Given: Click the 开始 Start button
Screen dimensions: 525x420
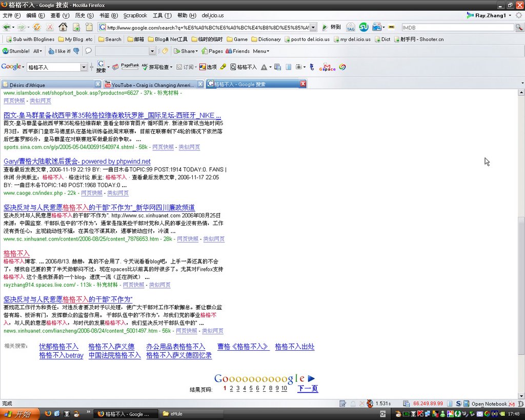Looking at the screenshot, I should point(19,414).
